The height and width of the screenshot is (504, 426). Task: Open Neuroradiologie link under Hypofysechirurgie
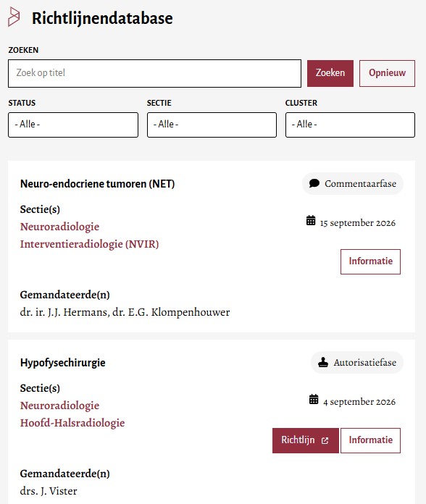coord(59,406)
